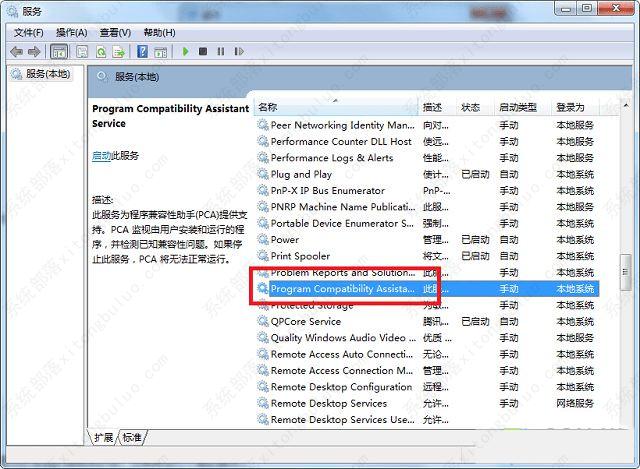
Task: Open the 查看(V) menu
Action: click(114, 32)
